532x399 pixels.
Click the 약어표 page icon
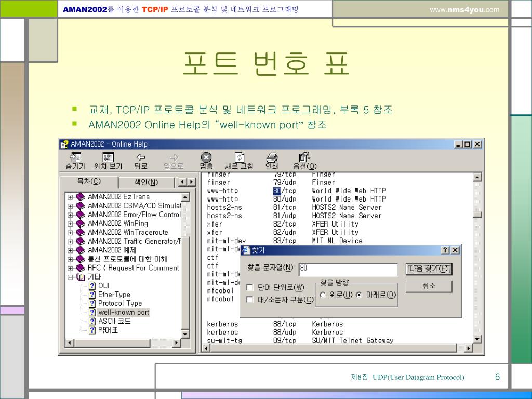[x=92, y=330]
